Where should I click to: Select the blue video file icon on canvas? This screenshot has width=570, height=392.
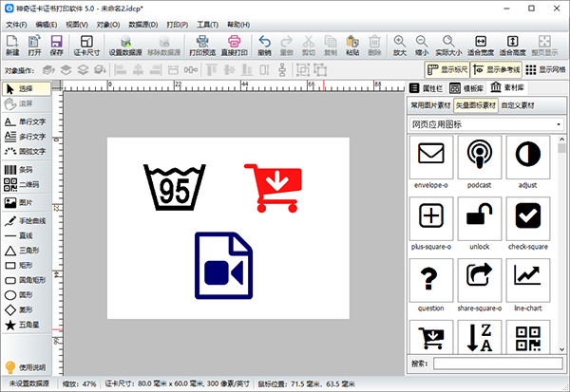(x=224, y=266)
